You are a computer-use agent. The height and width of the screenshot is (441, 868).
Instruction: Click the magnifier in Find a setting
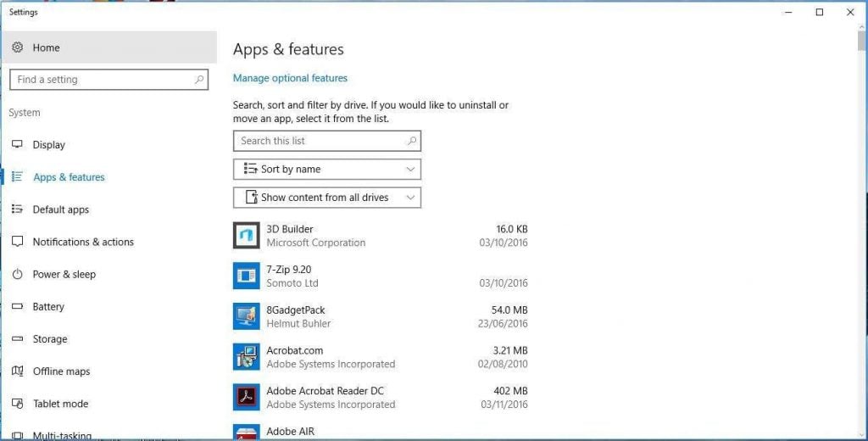199,80
